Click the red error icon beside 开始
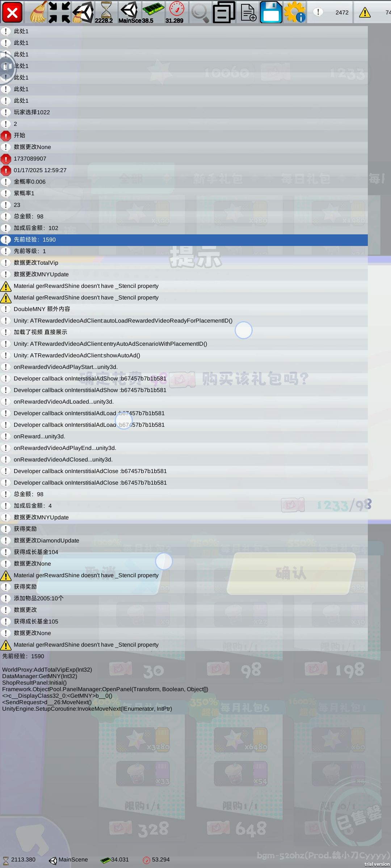This screenshot has height=868, width=391. pos(6,136)
